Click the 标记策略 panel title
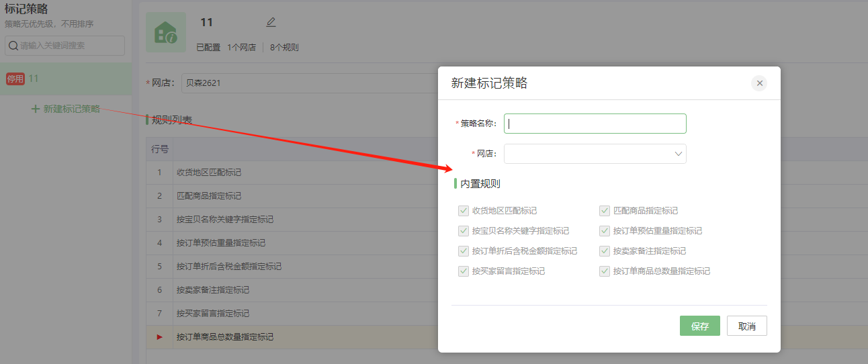 coord(26,9)
